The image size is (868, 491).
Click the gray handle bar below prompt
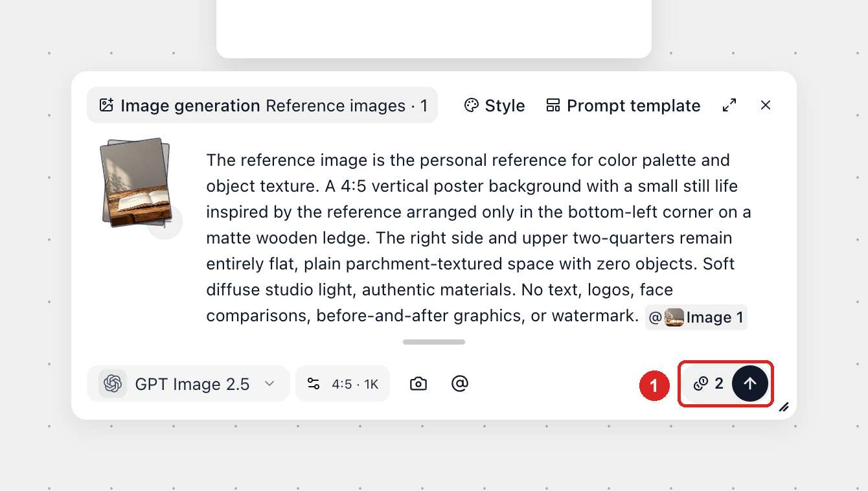[x=434, y=342]
